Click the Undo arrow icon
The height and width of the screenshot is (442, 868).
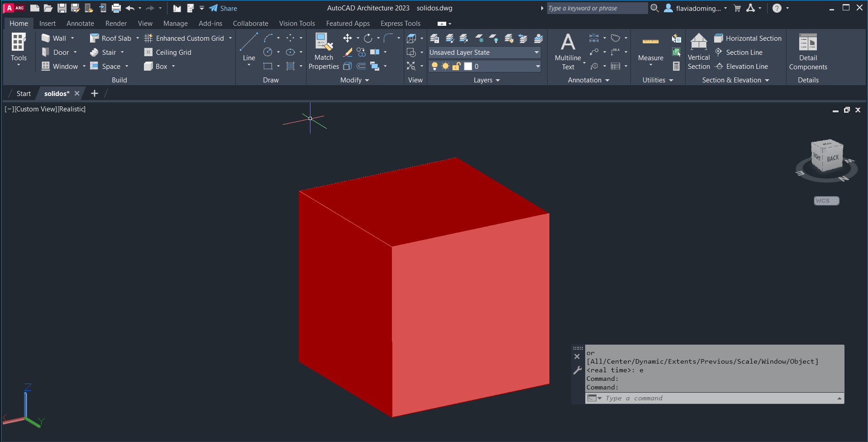[130, 8]
